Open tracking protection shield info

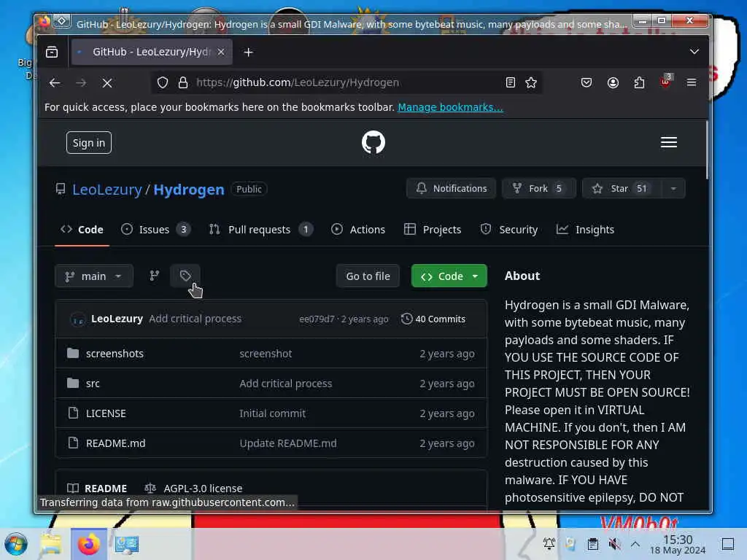coord(163,83)
